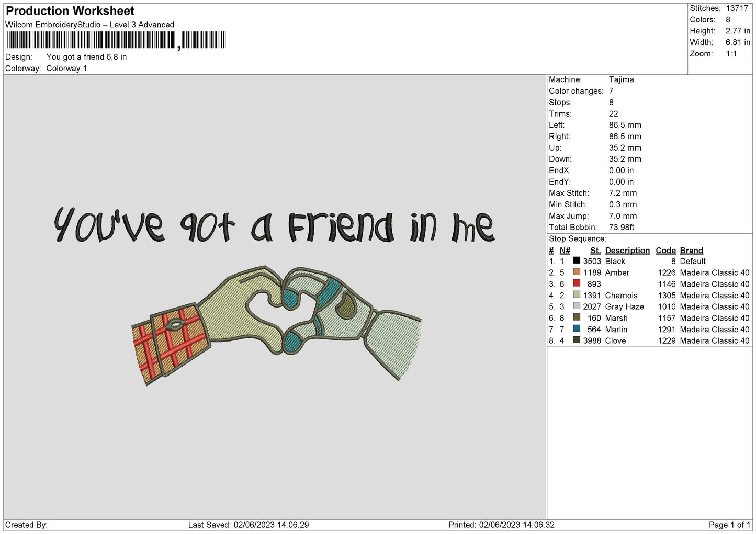Click the Chamois color swatch

[x=577, y=295]
